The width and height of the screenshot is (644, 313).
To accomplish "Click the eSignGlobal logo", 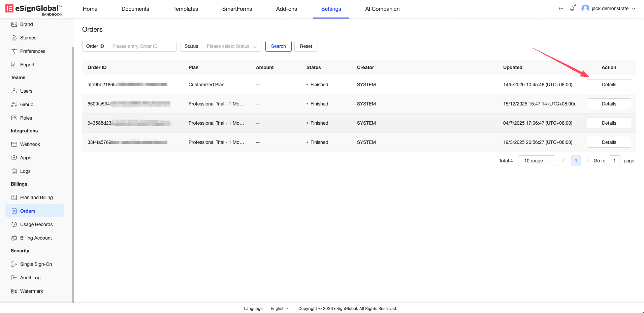I will [x=34, y=9].
